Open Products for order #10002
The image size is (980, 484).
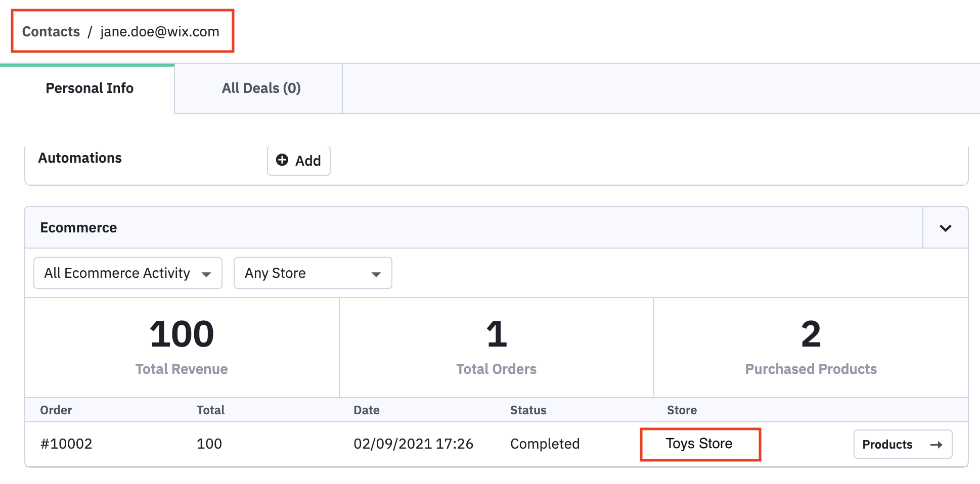903,445
